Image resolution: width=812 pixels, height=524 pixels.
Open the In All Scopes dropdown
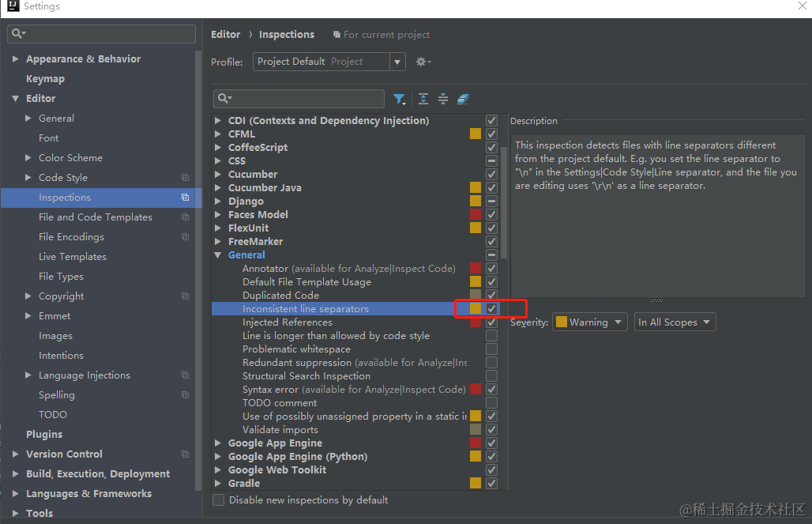[x=675, y=322]
